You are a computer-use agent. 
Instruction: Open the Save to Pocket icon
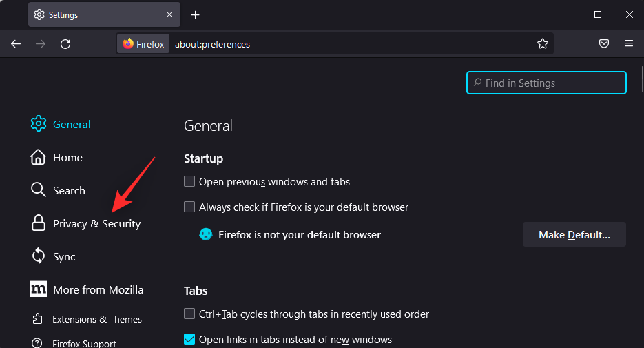(603, 44)
